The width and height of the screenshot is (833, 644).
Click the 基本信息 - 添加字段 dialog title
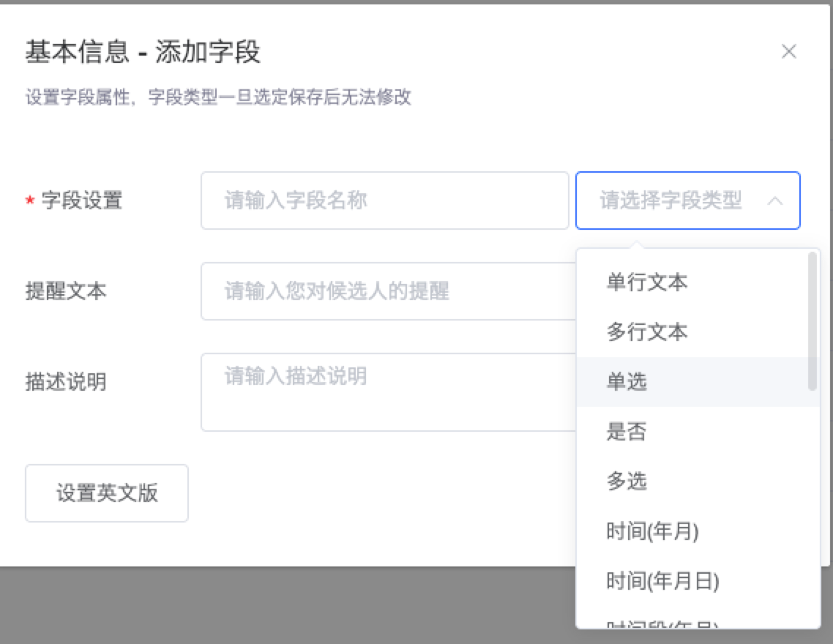tap(143, 53)
